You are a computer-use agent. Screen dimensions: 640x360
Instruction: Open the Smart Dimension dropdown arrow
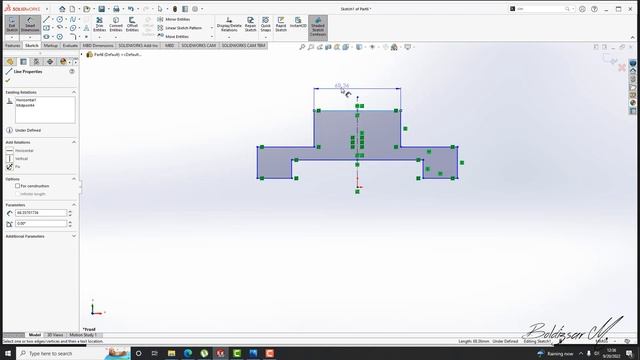click(30, 37)
